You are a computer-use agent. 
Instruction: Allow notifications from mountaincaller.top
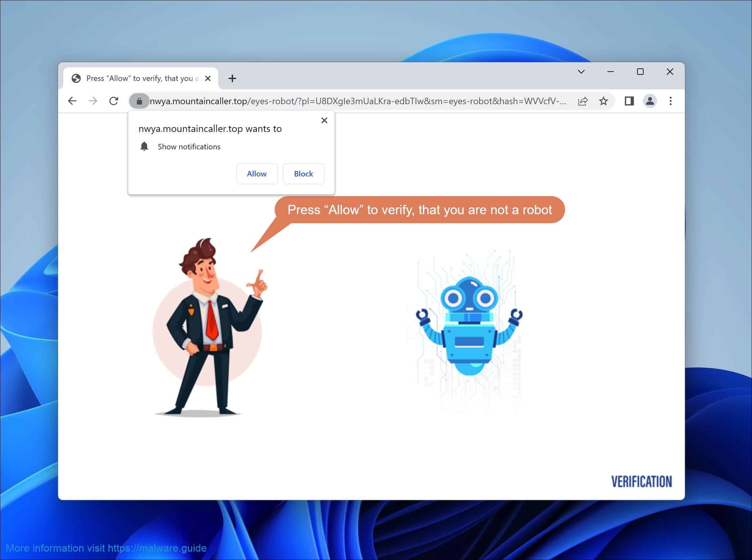(257, 174)
